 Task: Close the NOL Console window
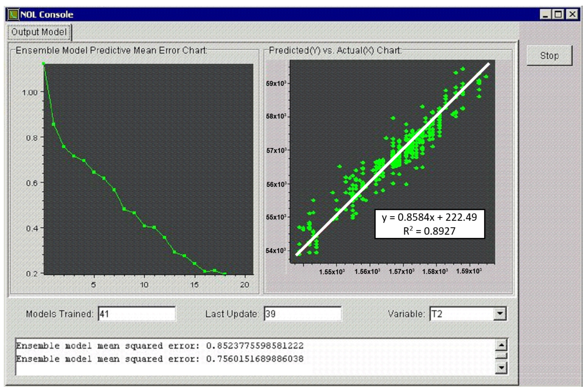(x=572, y=14)
